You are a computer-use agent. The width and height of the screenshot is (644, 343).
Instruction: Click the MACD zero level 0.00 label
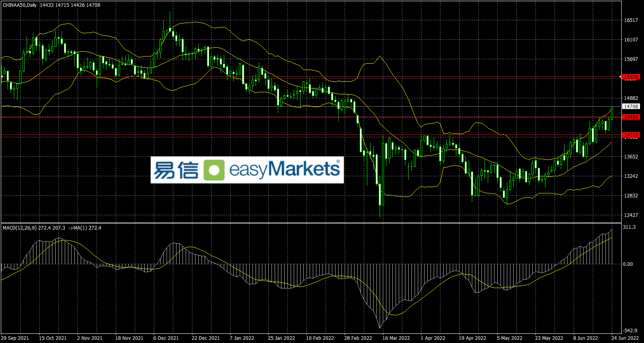click(x=628, y=264)
